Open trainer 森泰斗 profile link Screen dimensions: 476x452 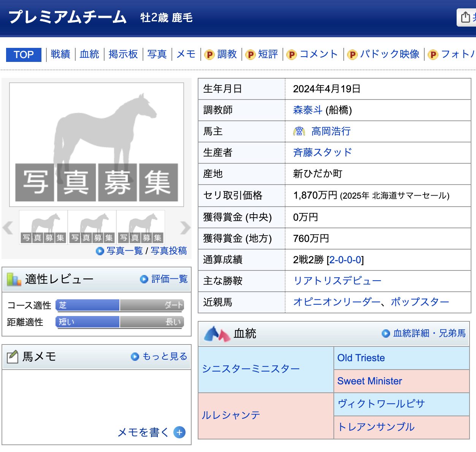(x=308, y=110)
